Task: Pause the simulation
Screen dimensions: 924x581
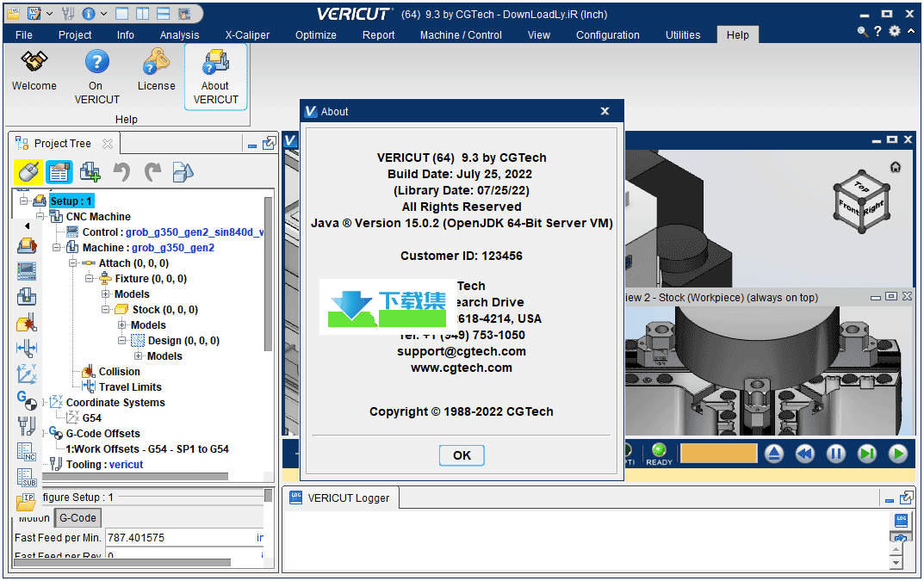Action: [x=835, y=453]
